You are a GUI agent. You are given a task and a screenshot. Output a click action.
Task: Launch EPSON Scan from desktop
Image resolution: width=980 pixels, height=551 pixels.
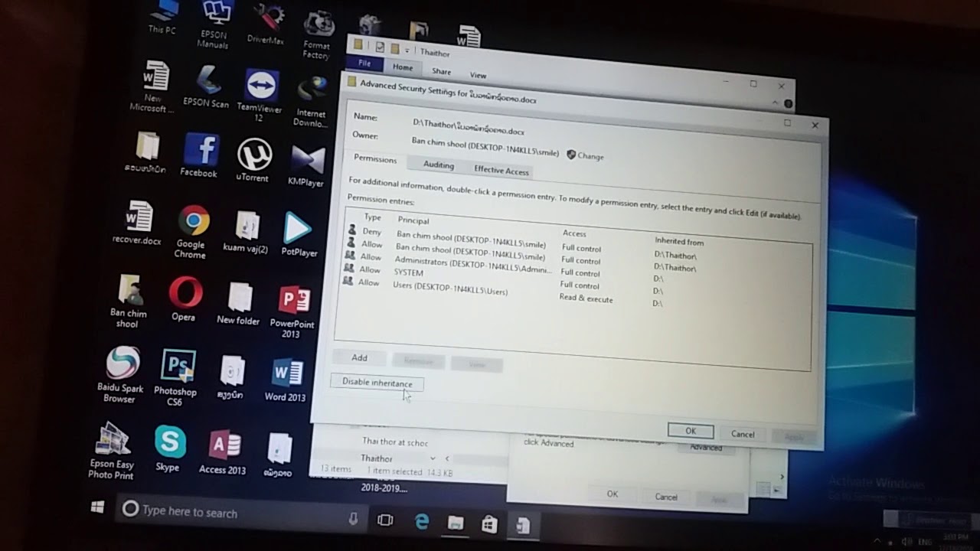click(x=205, y=86)
